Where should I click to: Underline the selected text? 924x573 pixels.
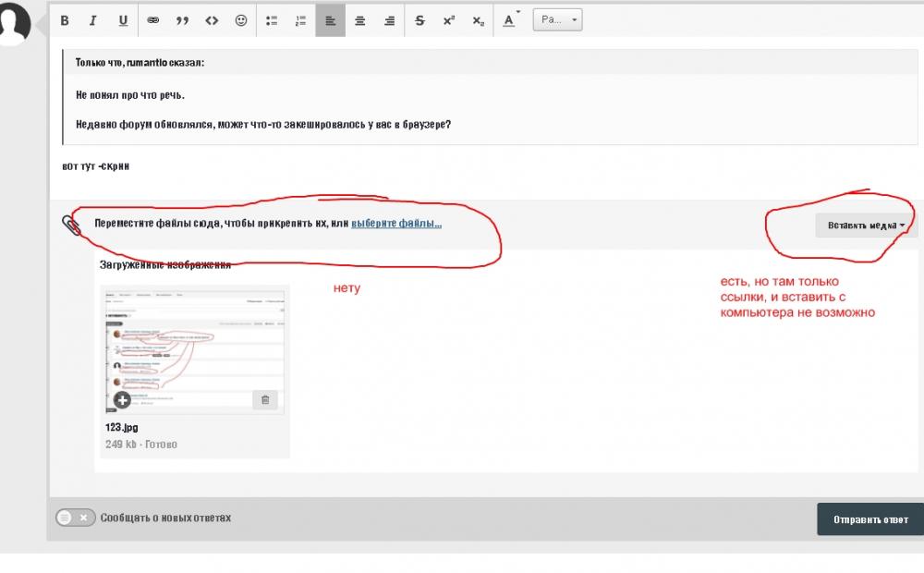tap(123, 20)
